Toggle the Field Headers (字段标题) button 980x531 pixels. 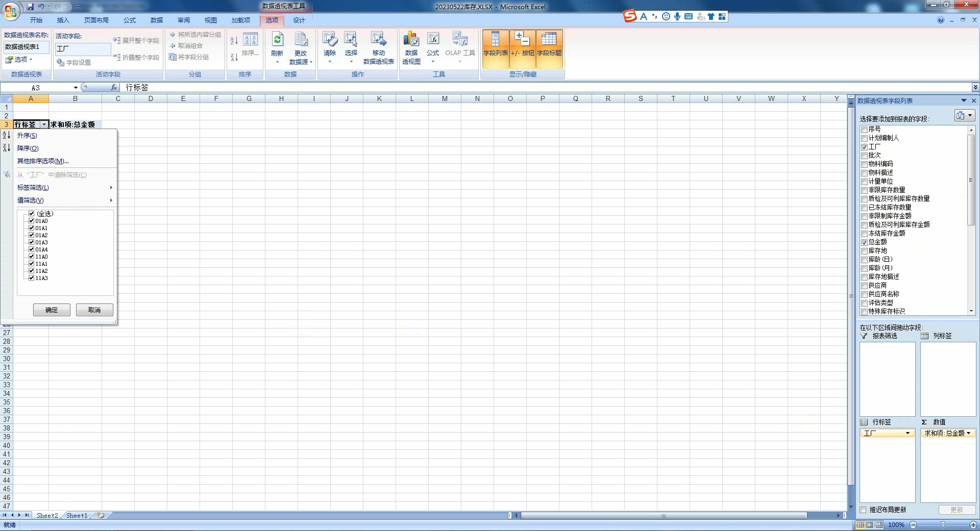coord(549,48)
